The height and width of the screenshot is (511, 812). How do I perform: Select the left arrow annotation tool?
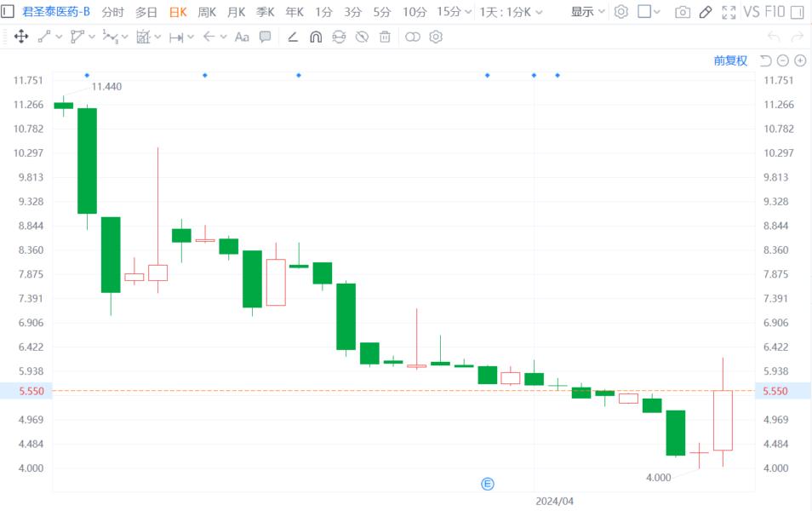click(209, 37)
